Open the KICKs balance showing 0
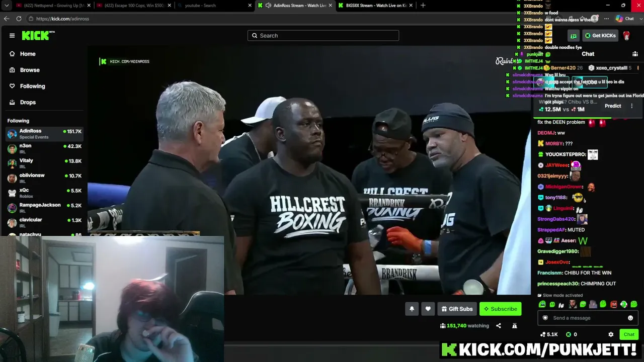The image size is (644, 362). [572, 334]
